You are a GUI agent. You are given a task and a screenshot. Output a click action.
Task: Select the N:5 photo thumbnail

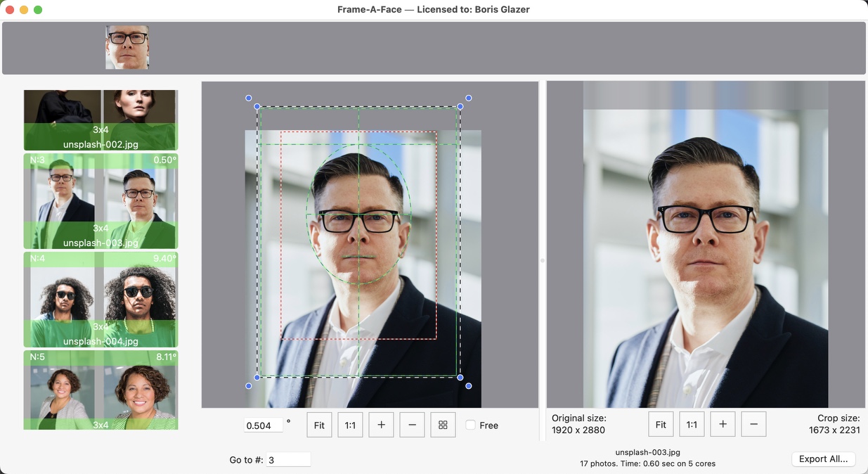point(101,390)
